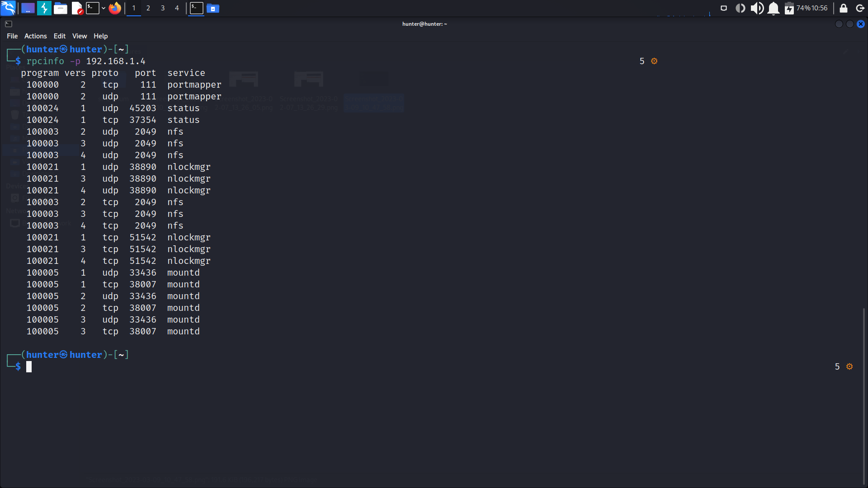Click the volume speaker icon
The image size is (868, 488).
[x=756, y=8]
